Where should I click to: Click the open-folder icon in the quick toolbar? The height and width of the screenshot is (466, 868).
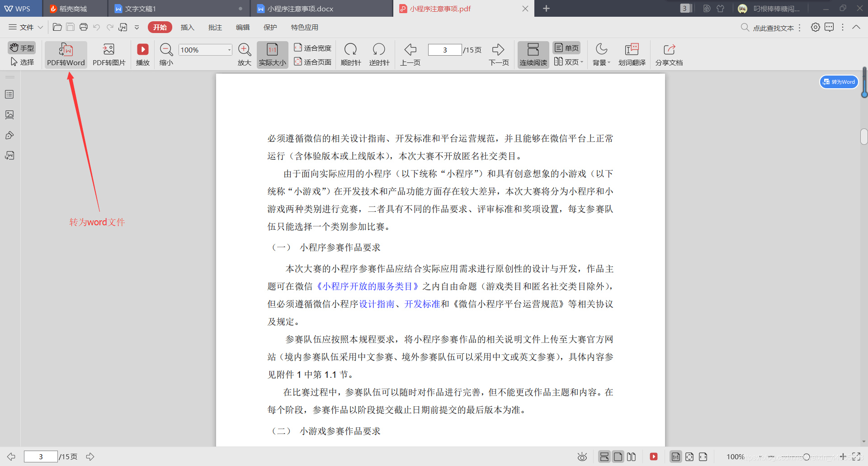click(x=57, y=27)
